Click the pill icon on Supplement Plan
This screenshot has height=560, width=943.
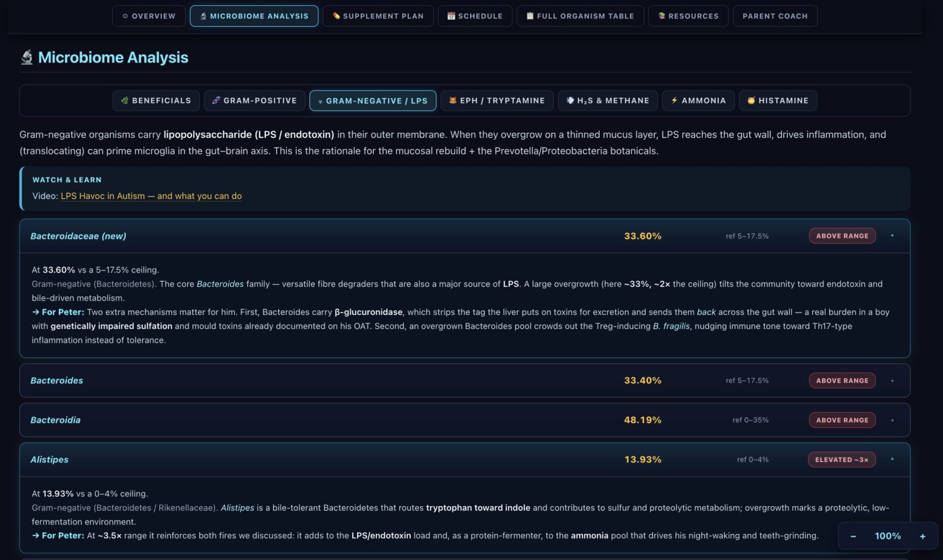pyautogui.click(x=336, y=16)
